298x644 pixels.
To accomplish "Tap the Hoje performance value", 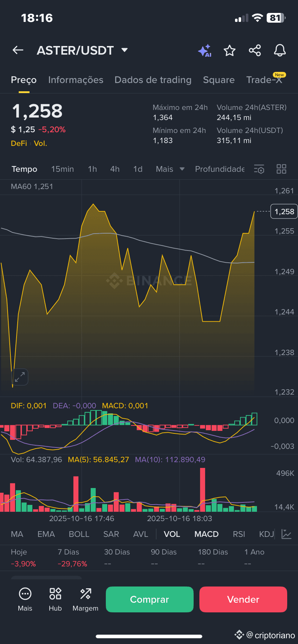I will pos(23,564).
